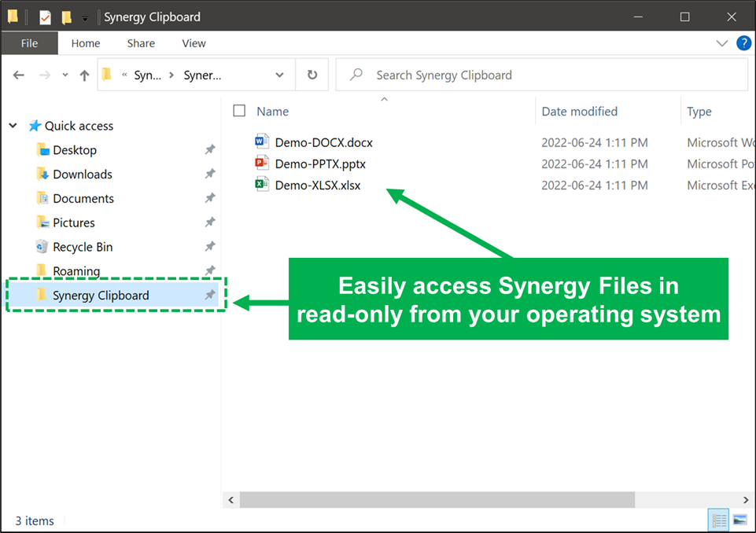Open the folder system icon at title bar left

pos(13,17)
